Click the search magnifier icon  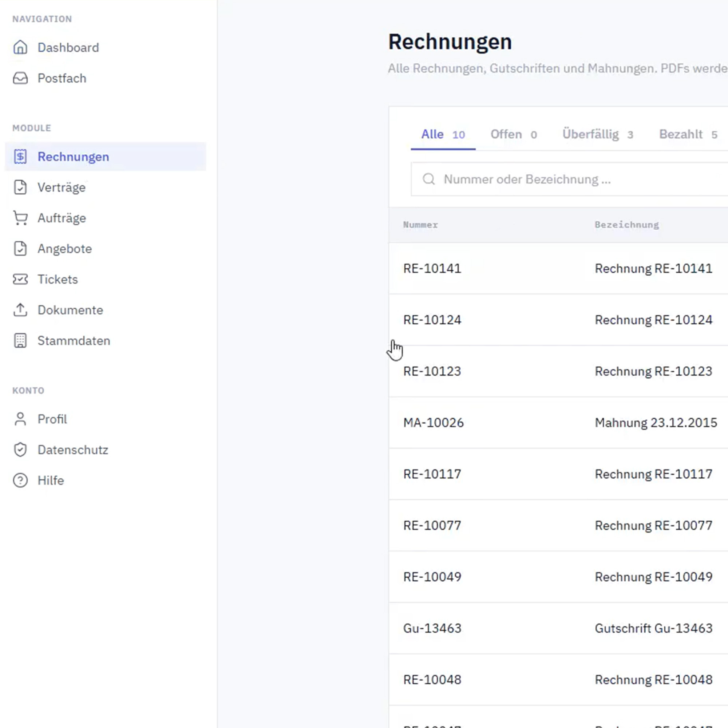[429, 179]
